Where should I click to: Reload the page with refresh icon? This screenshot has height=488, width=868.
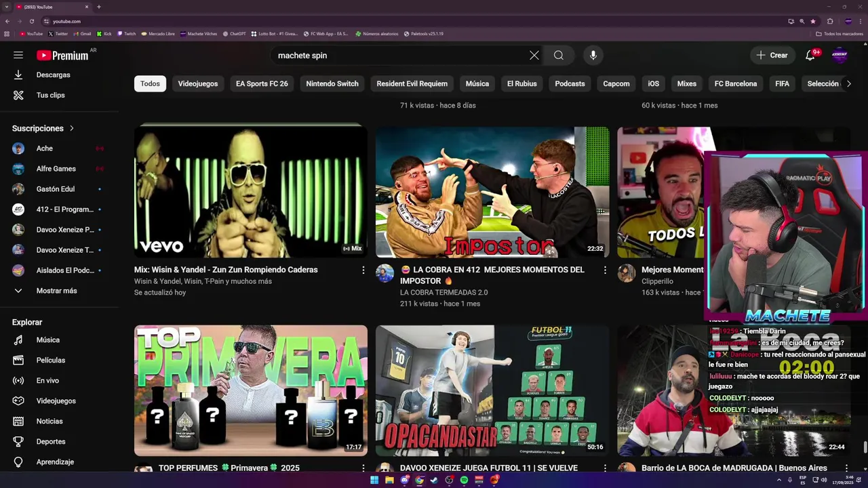(32, 21)
